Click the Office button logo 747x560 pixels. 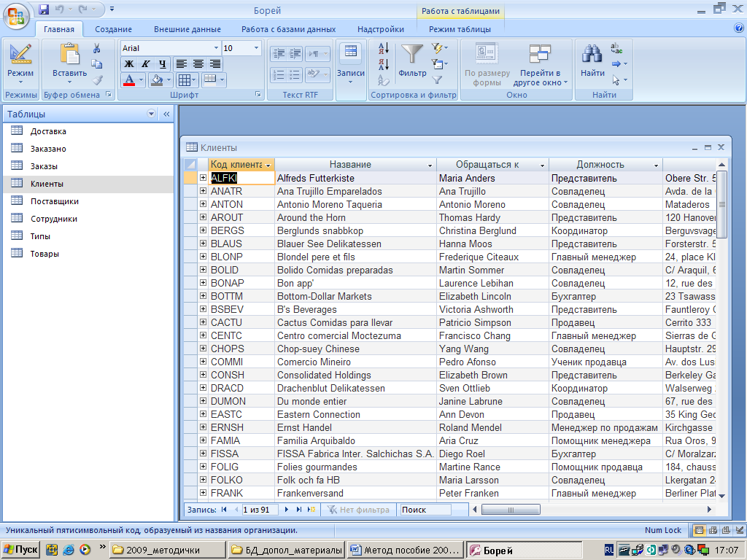[16, 16]
